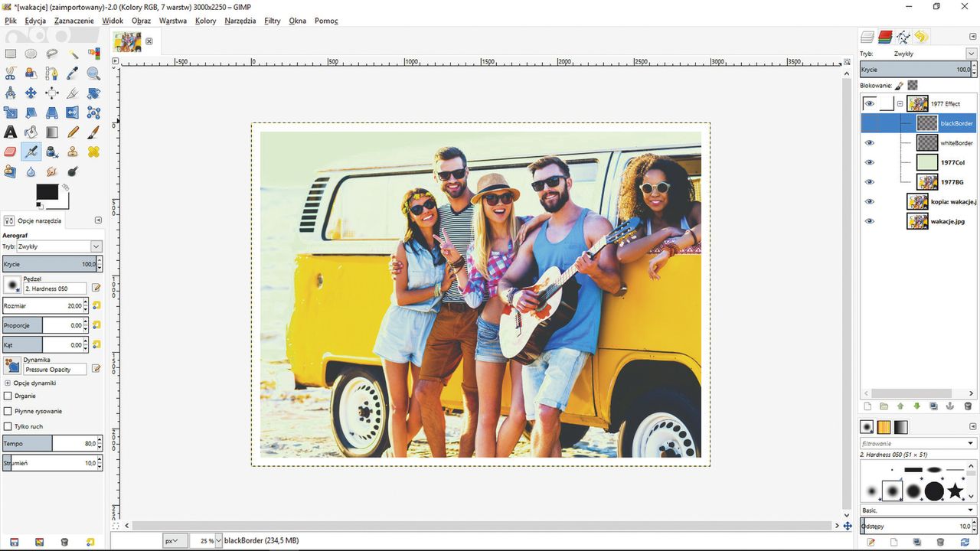
Task: Open the Plik menu
Action: [11, 21]
